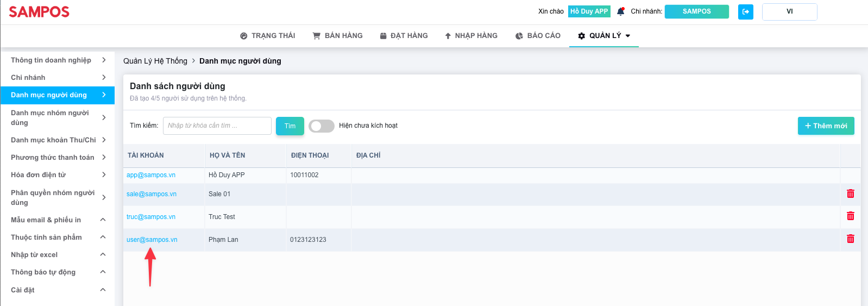Go to the BÁN HÀNG menu
868x306 pixels.
coord(337,36)
